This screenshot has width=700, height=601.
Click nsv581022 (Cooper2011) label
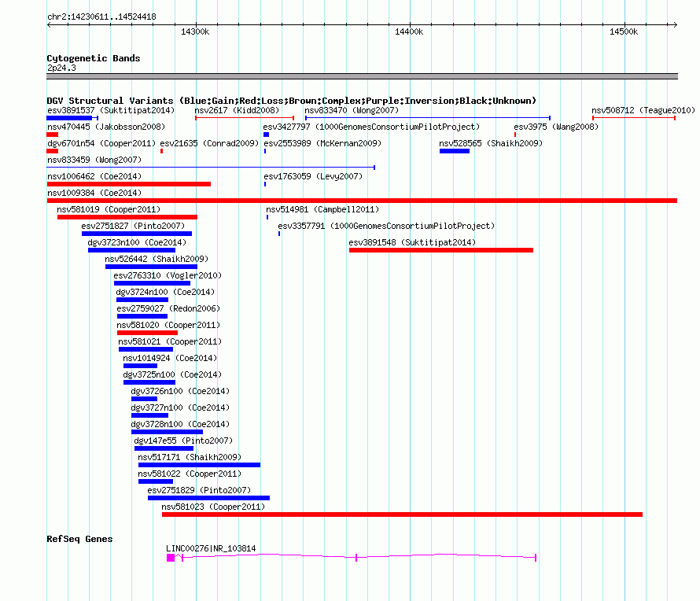point(190,474)
